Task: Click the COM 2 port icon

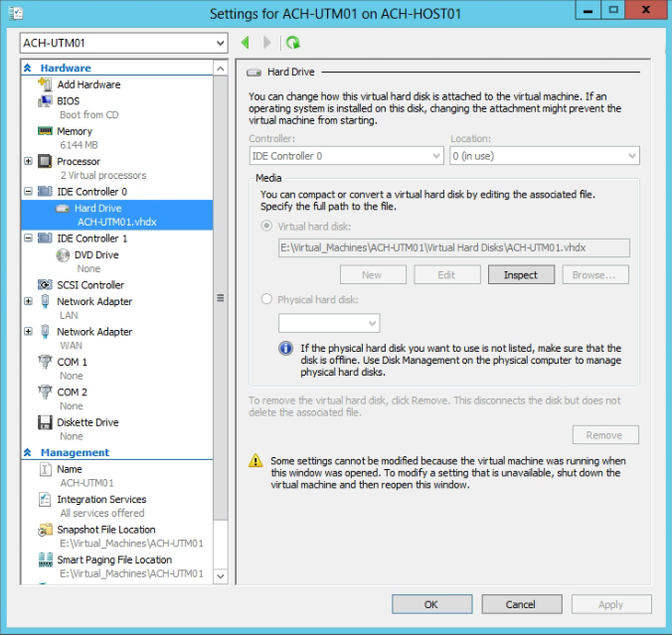Action: click(x=45, y=392)
